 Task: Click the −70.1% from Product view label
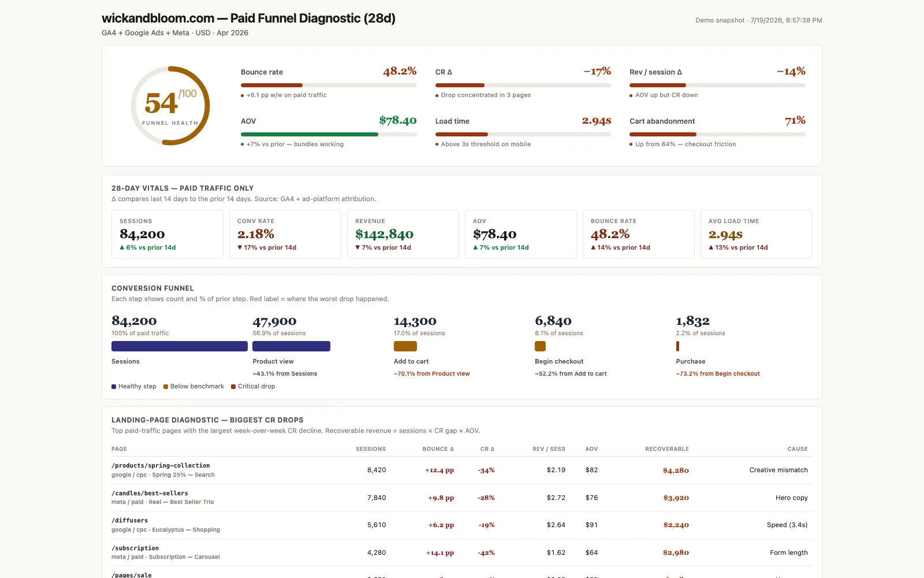[432, 374]
